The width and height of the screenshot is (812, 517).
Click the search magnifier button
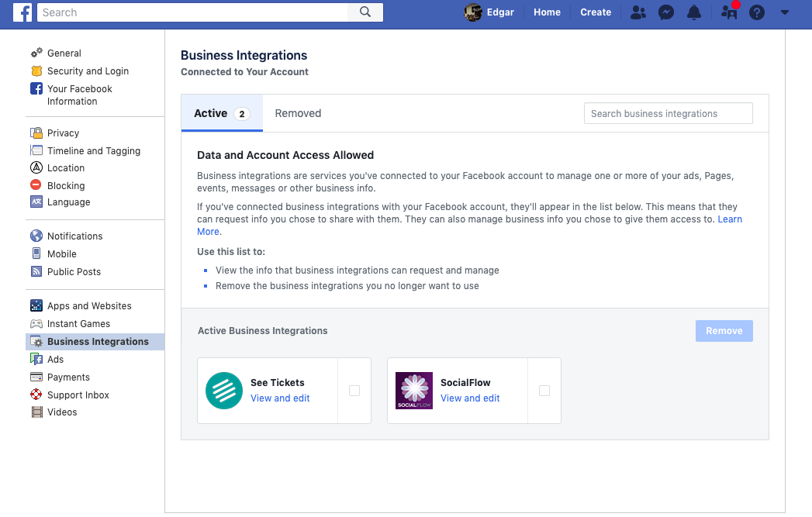(x=365, y=12)
